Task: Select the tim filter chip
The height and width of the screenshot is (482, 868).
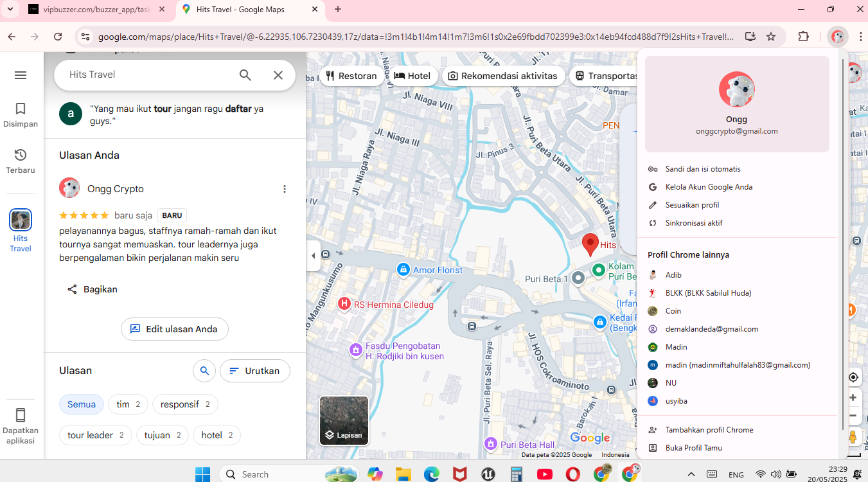Action: click(x=128, y=404)
